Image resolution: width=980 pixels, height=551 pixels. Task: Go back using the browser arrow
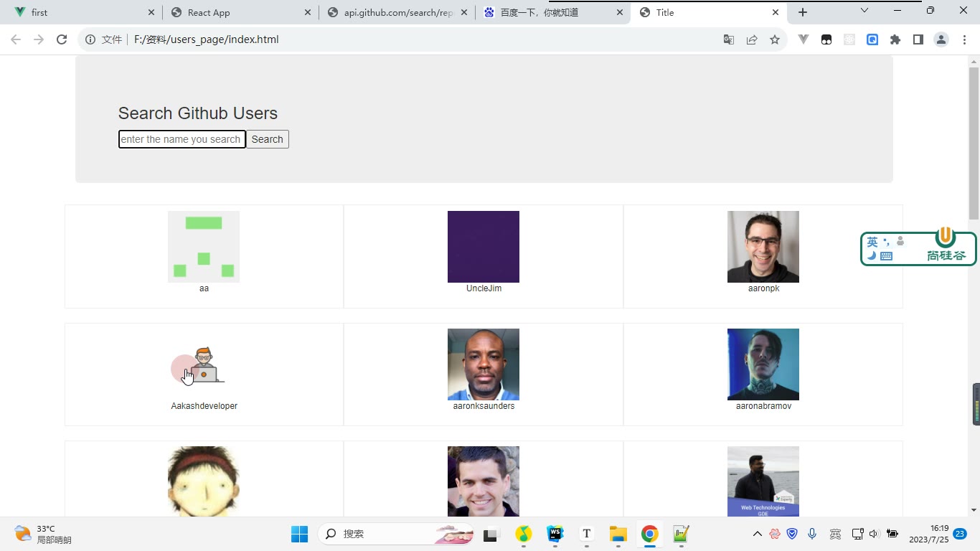[x=16, y=39]
